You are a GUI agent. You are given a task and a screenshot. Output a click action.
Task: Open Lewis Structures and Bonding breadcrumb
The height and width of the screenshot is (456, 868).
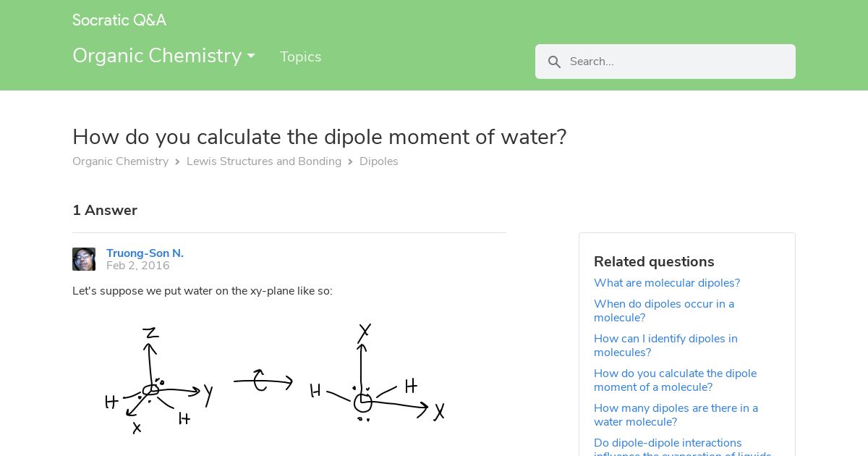pos(264,161)
